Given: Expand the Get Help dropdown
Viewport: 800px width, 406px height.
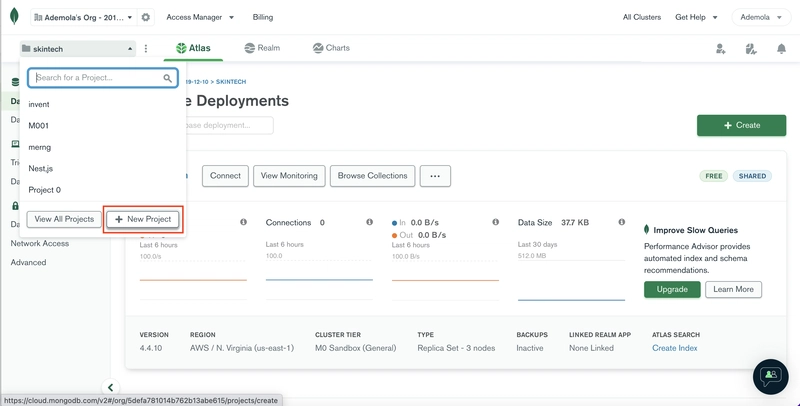Looking at the screenshot, I should [x=696, y=17].
